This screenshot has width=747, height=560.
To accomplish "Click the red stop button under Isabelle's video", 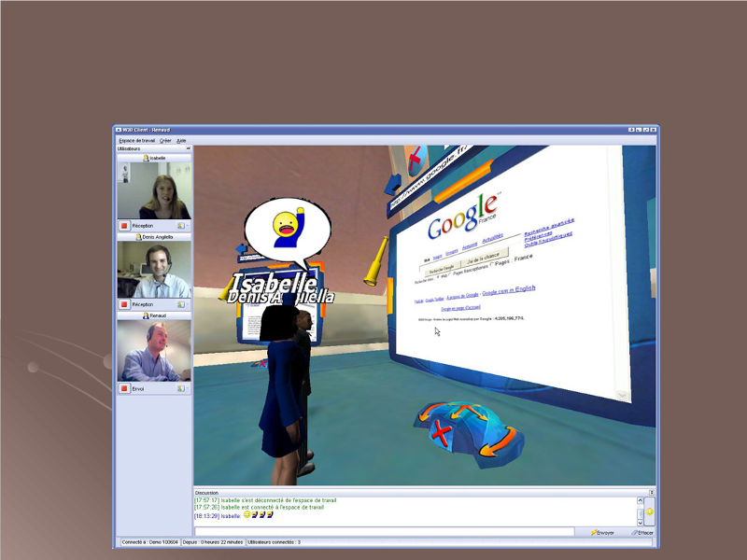I will coord(124,226).
